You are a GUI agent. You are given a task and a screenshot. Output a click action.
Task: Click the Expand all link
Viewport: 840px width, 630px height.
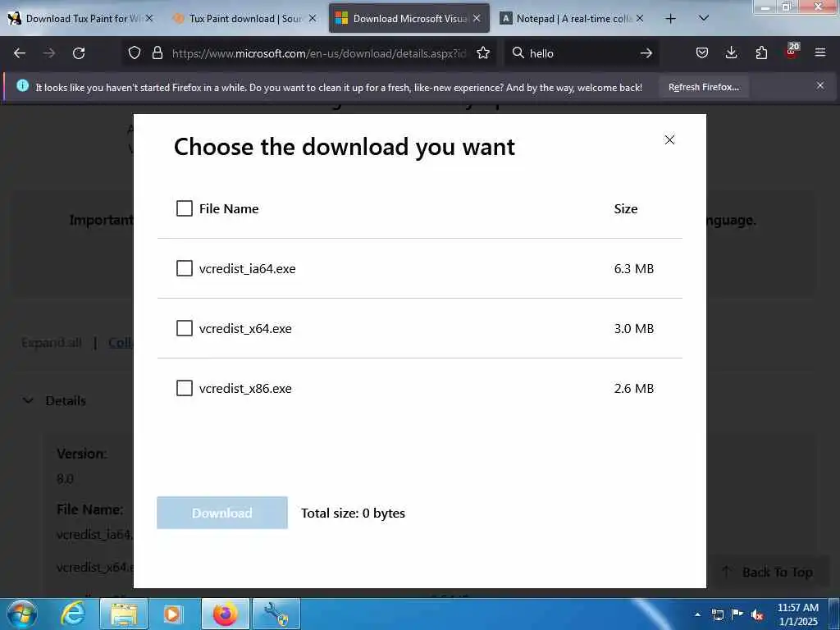52,342
